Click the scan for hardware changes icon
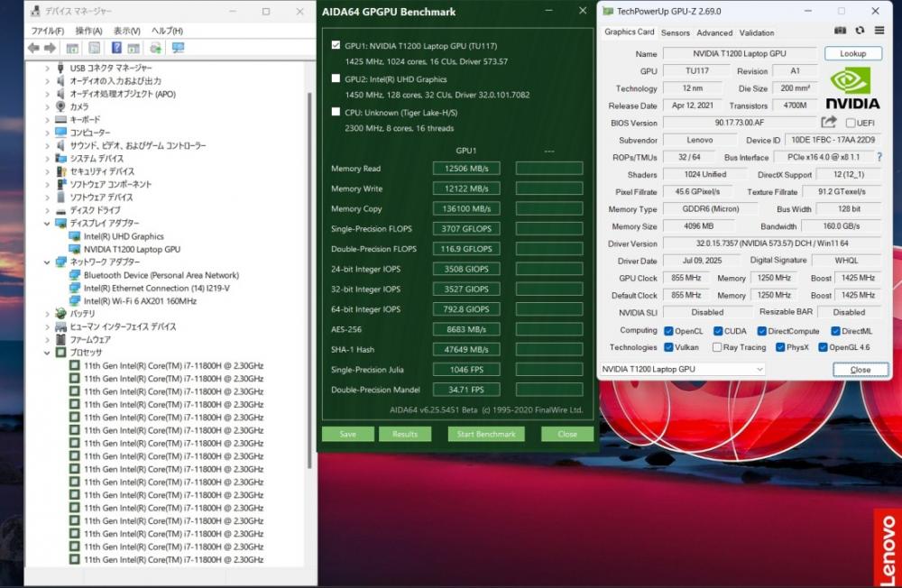Image resolution: width=902 pixels, height=588 pixels. [178, 48]
